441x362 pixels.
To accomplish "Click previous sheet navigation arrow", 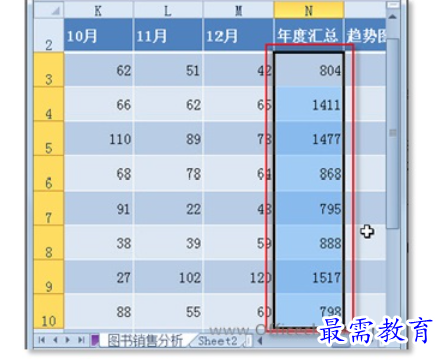I will (x=55, y=340).
